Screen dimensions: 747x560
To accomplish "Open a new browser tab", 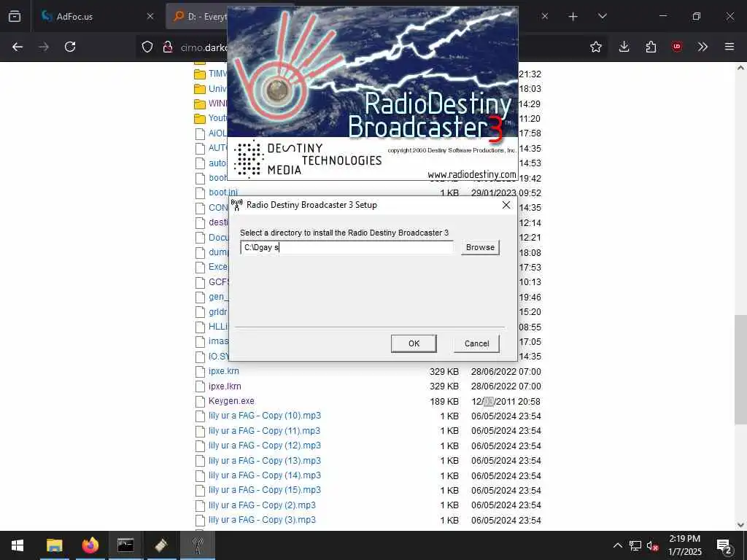I will coord(573,17).
